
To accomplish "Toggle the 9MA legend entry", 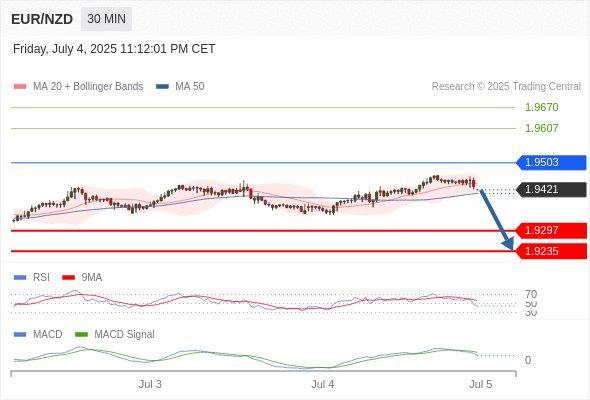I will [x=82, y=277].
